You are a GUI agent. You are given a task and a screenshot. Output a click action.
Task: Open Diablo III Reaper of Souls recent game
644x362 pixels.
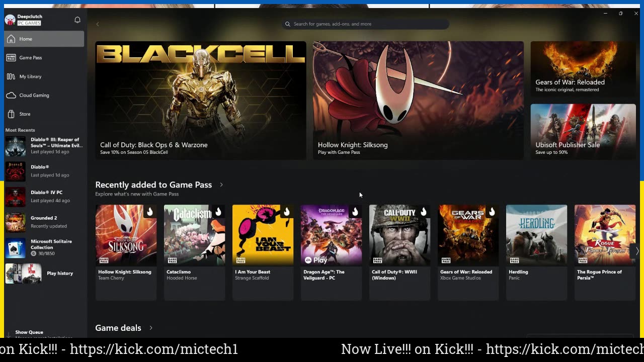[x=44, y=146]
